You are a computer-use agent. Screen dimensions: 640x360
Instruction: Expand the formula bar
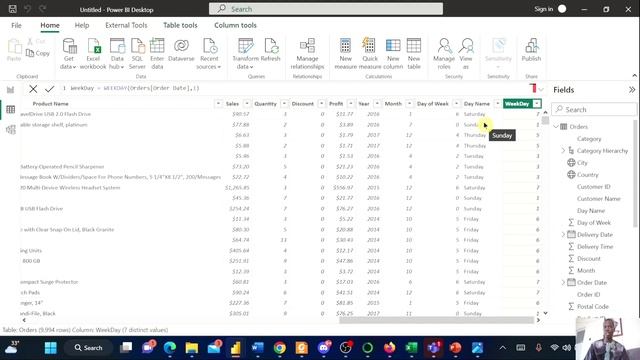pos(541,89)
